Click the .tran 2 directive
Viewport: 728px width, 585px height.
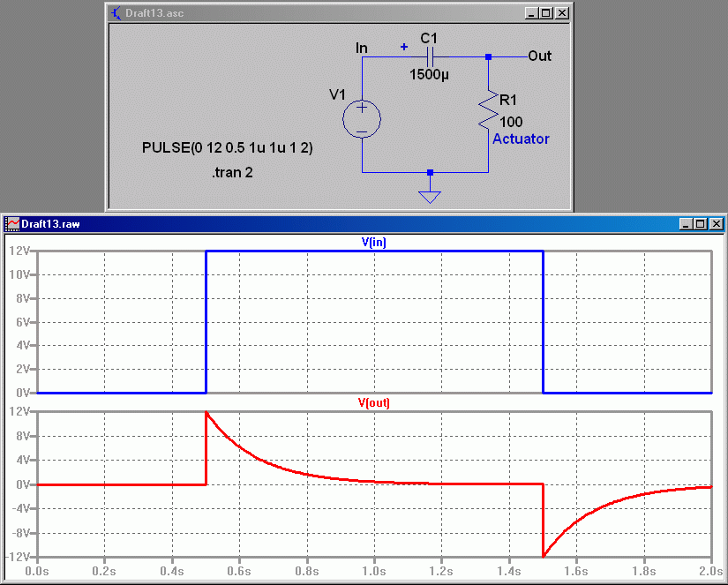232,173
